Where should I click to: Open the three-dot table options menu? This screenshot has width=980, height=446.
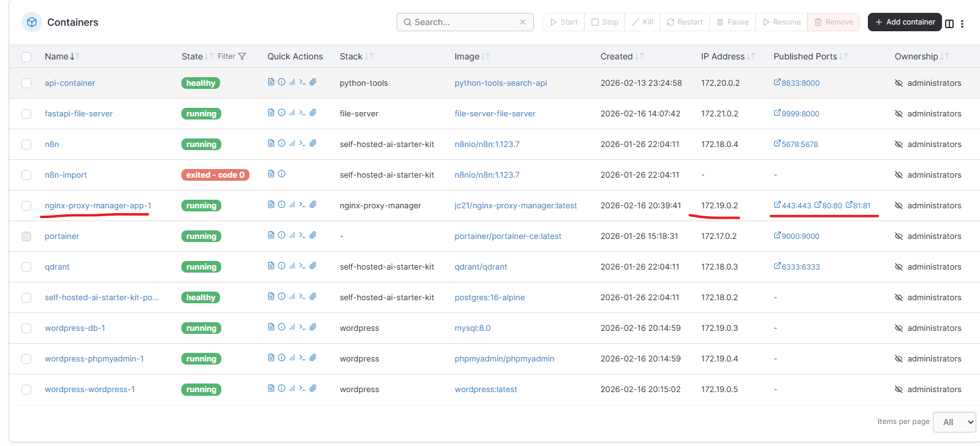[962, 24]
